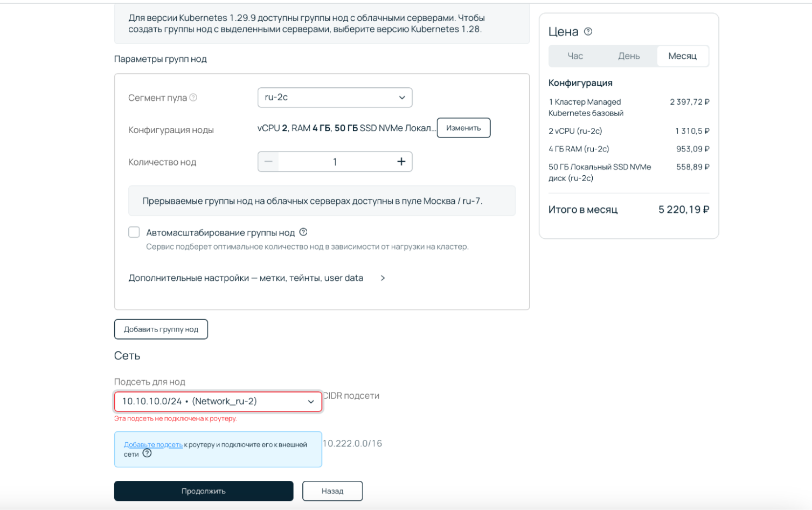
Task: Increase node count with plus button
Action: click(x=401, y=162)
